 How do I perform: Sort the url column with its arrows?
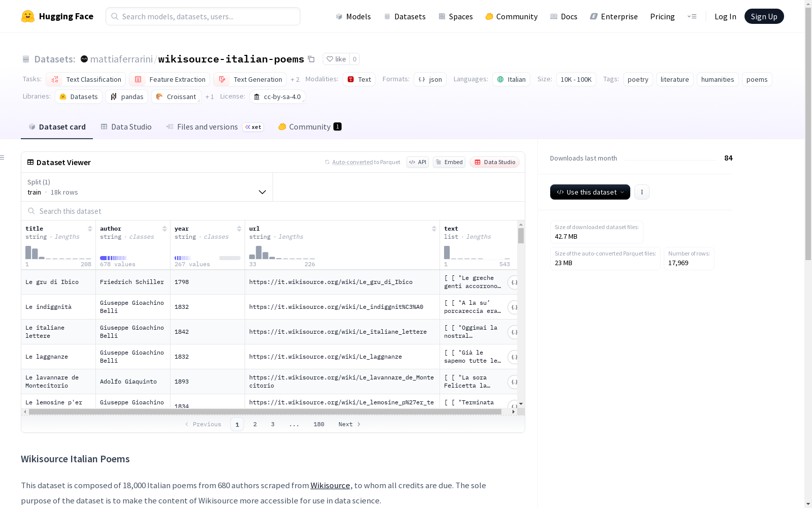pos(434,229)
